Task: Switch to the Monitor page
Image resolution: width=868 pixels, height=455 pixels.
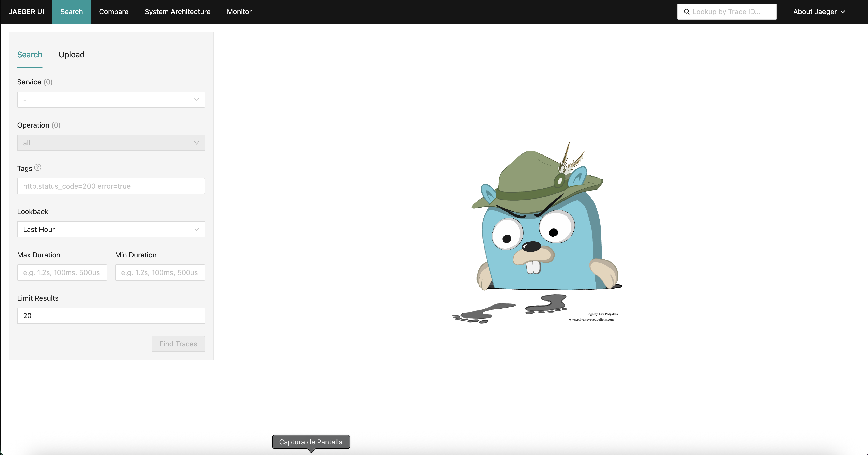Action: 239,12
